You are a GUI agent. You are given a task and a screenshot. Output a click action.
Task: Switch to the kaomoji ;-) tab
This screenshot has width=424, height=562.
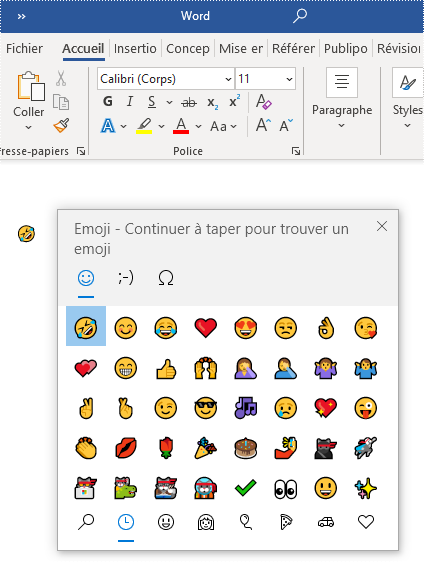tap(126, 278)
